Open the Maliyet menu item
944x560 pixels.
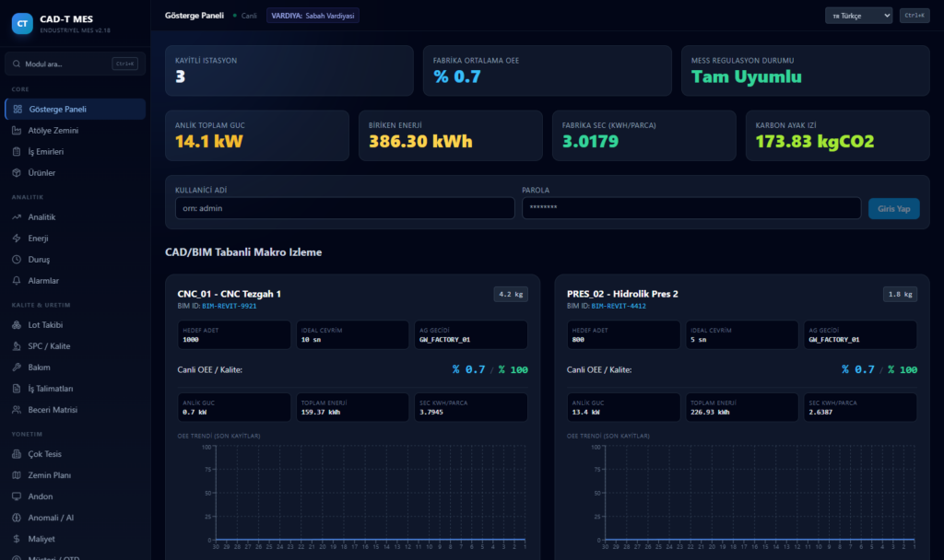point(76,539)
